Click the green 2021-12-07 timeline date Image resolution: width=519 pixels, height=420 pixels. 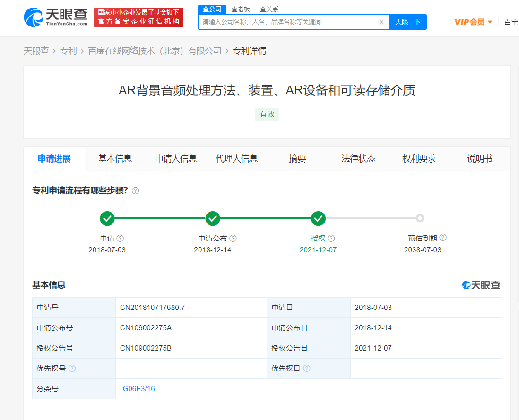pyautogui.click(x=318, y=250)
